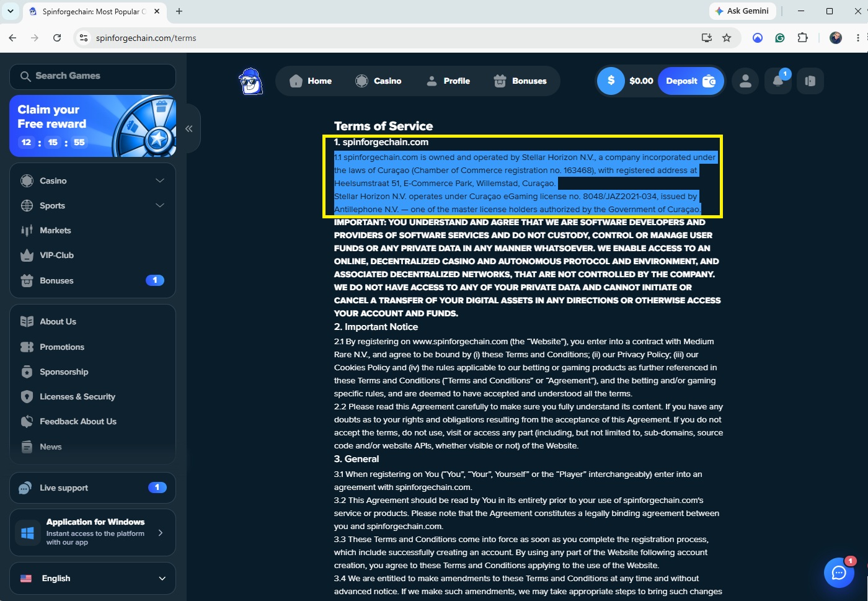Click the "3. General" section heading
The image size is (868, 601).
(x=356, y=459)
